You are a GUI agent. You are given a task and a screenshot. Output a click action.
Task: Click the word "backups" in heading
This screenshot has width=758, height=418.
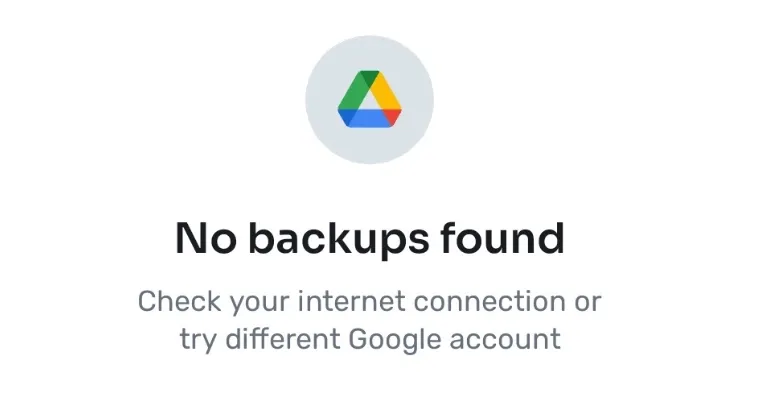tap(338, 239)
